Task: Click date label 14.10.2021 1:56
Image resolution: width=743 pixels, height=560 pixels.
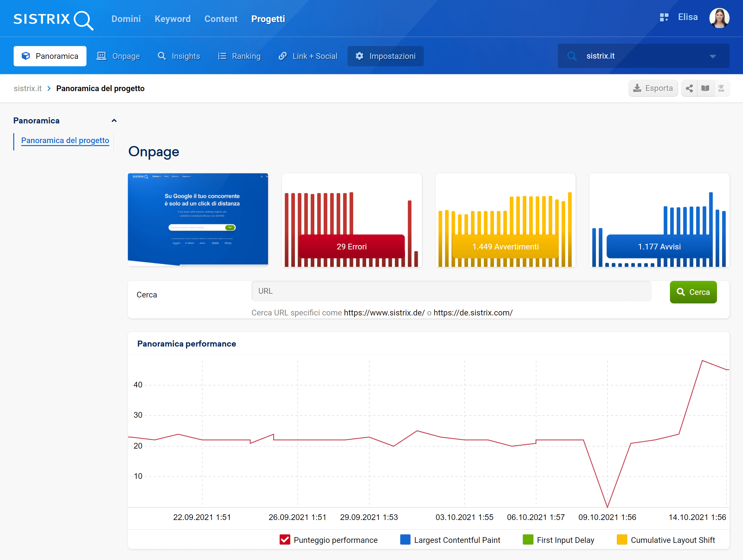Action: [x=697, y=517]
